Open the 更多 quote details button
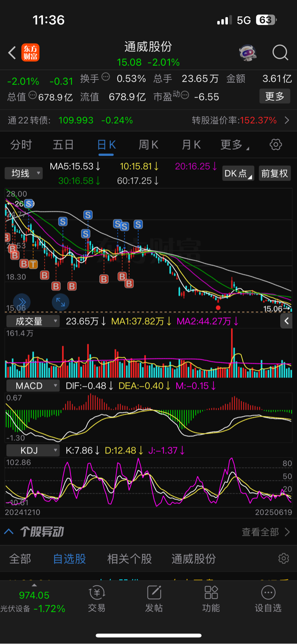The width and height of the screenshot is (297, 644). 275,96
